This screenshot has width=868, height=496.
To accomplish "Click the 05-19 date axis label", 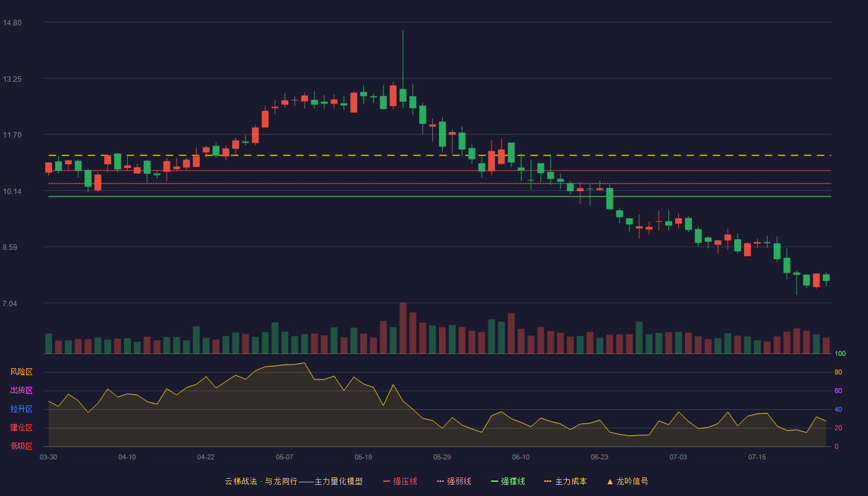I will click(x=363, y=457).
